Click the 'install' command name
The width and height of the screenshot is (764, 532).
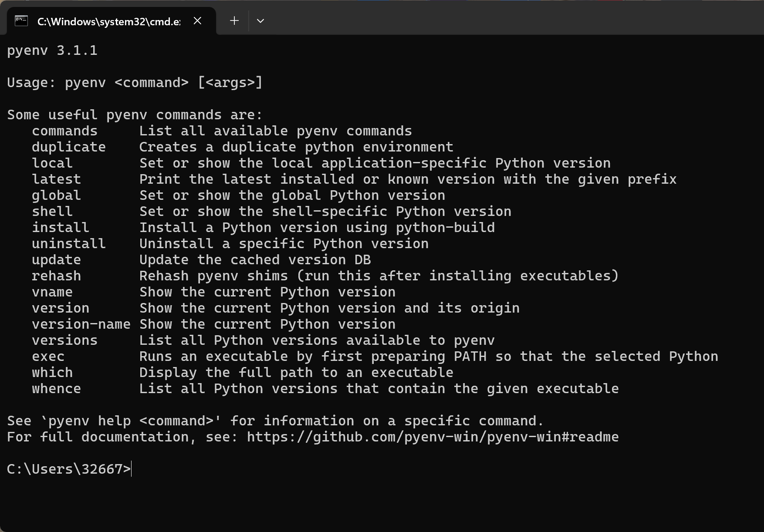coord(61,228)
